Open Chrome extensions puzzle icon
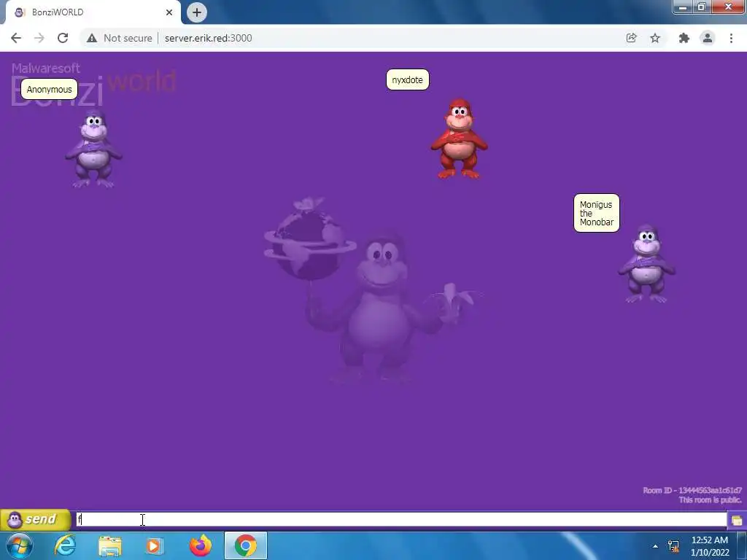The height and width of the screenshot is (560, 747). click(684, 38)
